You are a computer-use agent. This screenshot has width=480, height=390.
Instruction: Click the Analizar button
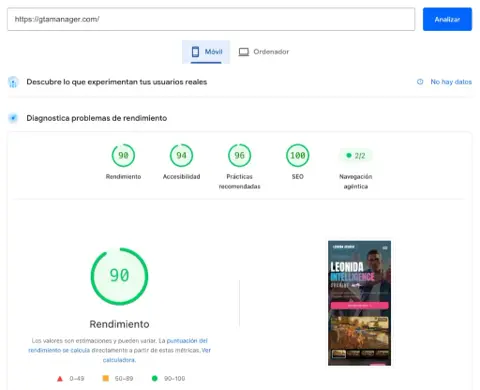pyautogui.click(x=447, y=19)
